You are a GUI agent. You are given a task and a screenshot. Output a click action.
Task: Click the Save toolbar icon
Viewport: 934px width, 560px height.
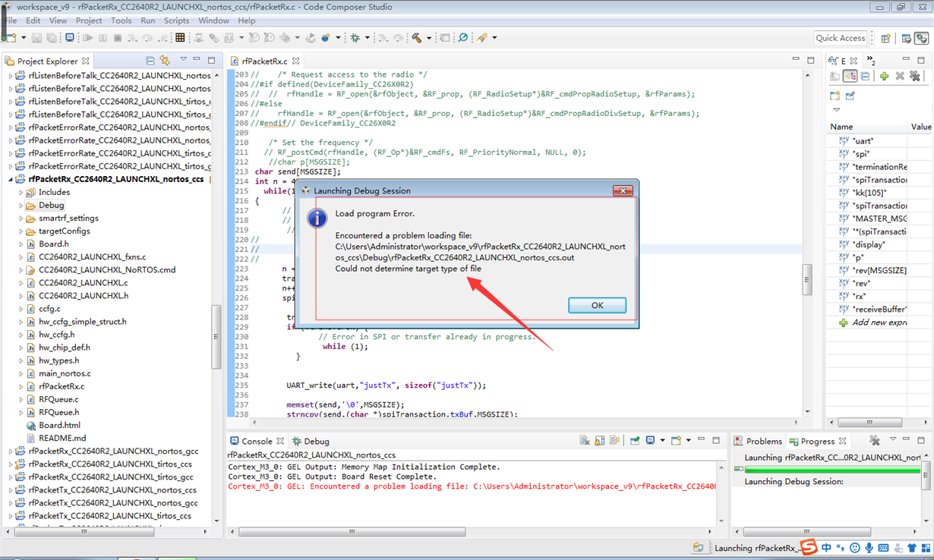point(36,38)
